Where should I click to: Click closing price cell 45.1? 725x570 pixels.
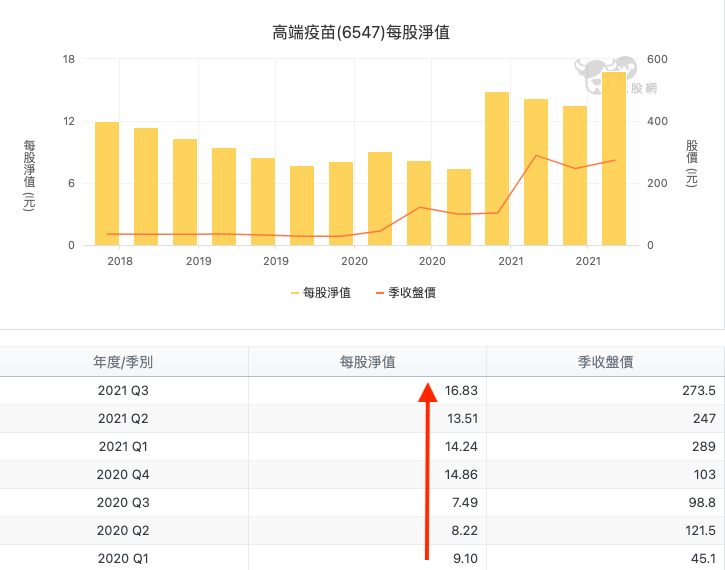coord(703,558)
